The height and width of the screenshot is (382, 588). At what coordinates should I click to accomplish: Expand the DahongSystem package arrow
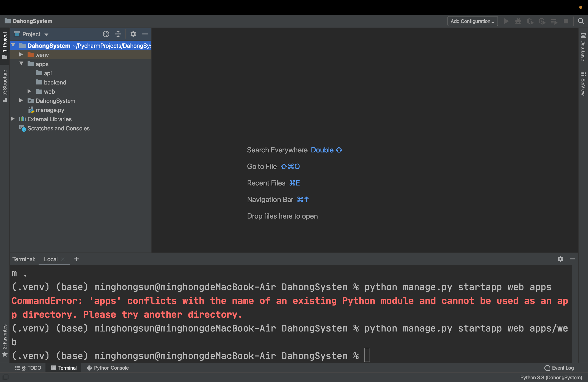[x=21, y=101]
